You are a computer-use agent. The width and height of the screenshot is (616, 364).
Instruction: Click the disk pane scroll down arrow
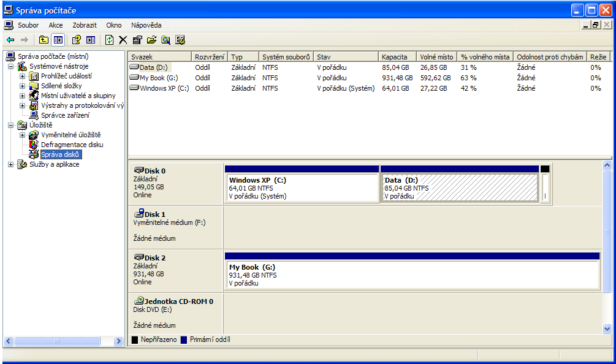pos(607,329)
